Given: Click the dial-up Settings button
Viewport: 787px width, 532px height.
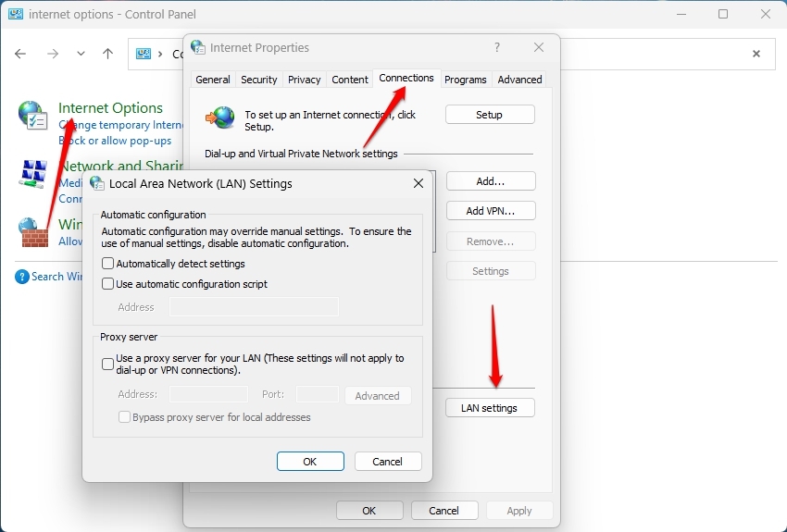Looking at the screenshot, I should click(491, 271).
